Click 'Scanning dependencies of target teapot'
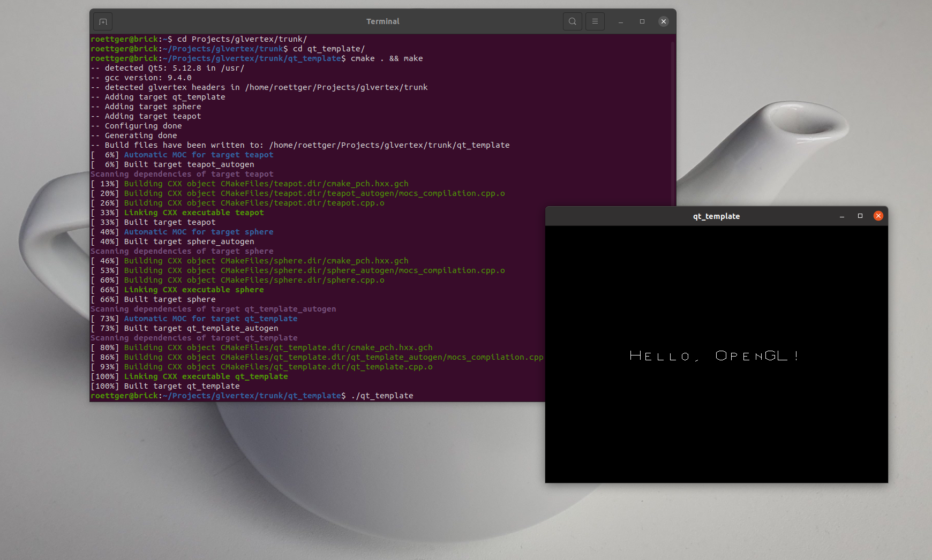Image resolution: width=932 pixels, height=560 pixels. point(182,174)
